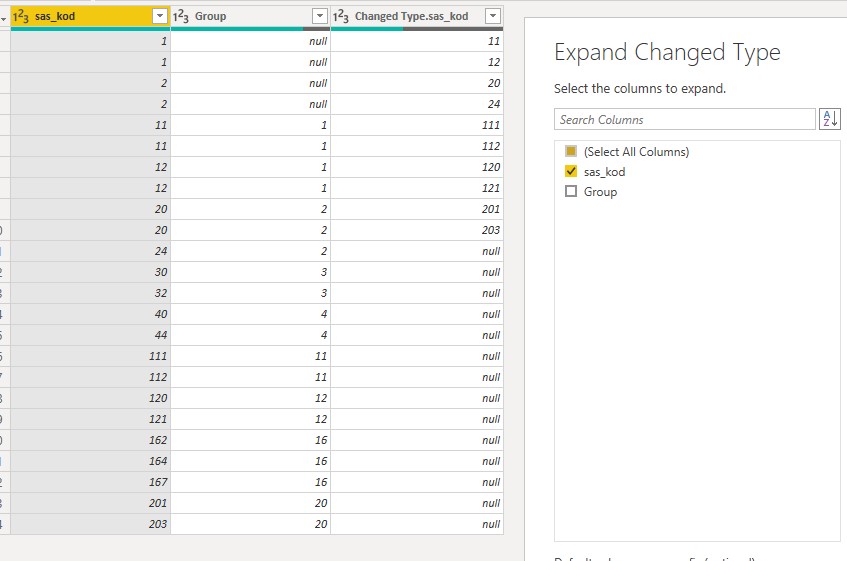Viewport: 847px width, 561px height.
Task: Select the Changed Type.sas_kod column header
Action: click(416, 16)
